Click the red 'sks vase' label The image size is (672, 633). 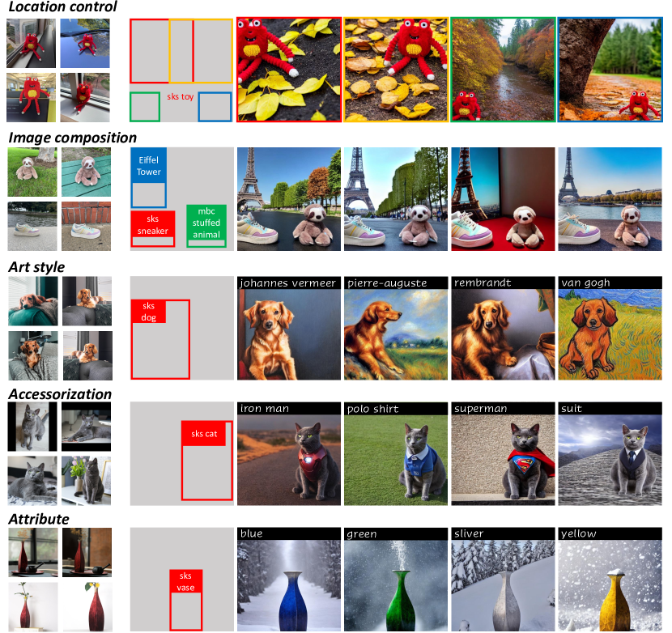(185, 581)
